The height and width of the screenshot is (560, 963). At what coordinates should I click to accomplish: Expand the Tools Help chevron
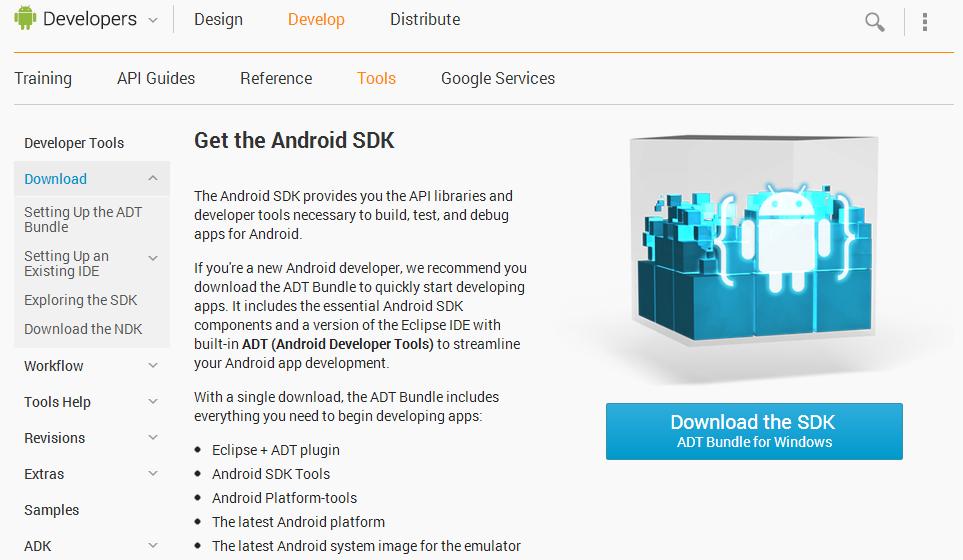coord(153,402)
